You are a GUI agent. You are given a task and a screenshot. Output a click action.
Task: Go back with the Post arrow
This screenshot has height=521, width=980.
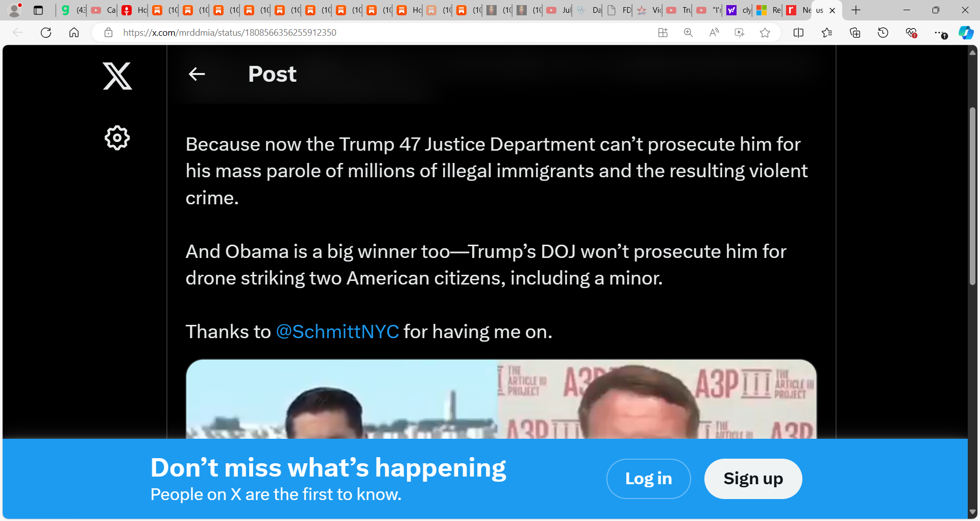coord(197,75)
